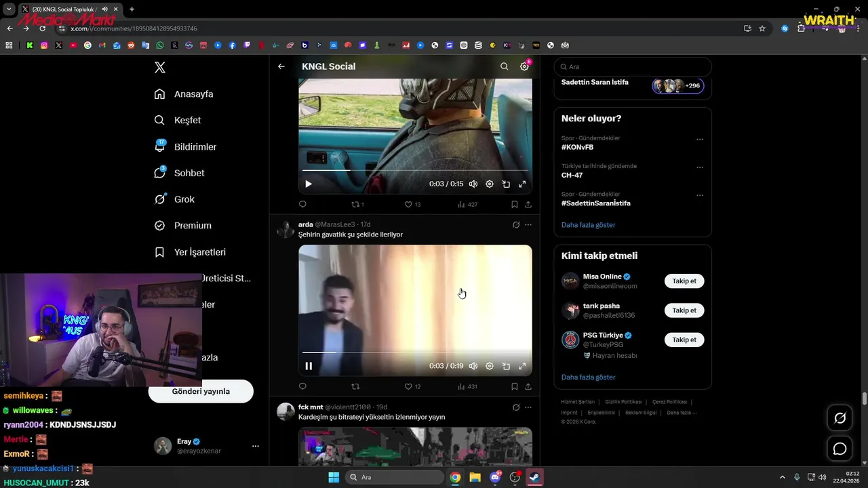Viewport: 868px width, 488px height.
Task: Open settings of the first video (0:15)
Action: click(490, 184)
